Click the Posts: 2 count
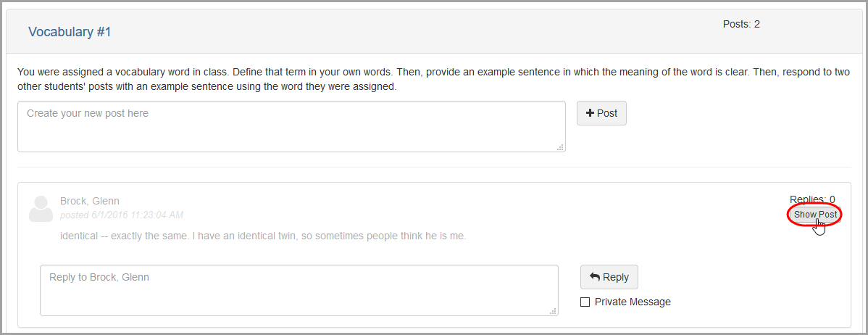Image resolution: width=868 pixels, height=335 pixels. [x=741, y=25]
